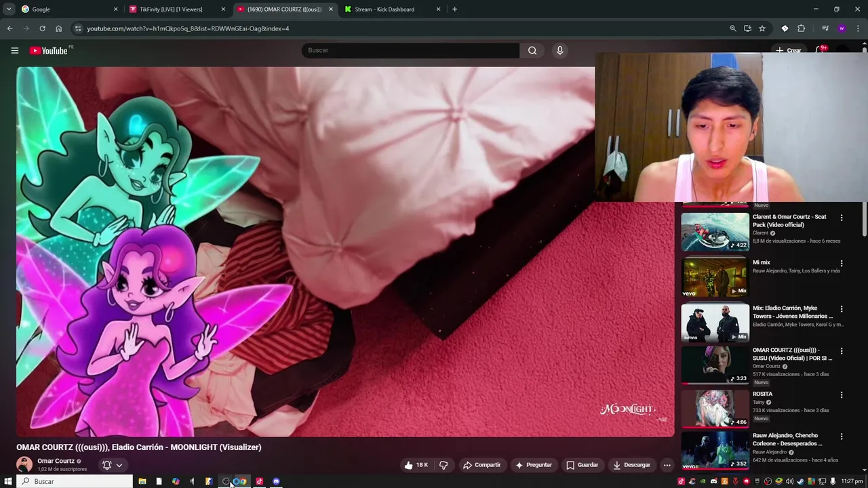
Task: Open the Windows Start menu
Action: (x=8, y=481)
